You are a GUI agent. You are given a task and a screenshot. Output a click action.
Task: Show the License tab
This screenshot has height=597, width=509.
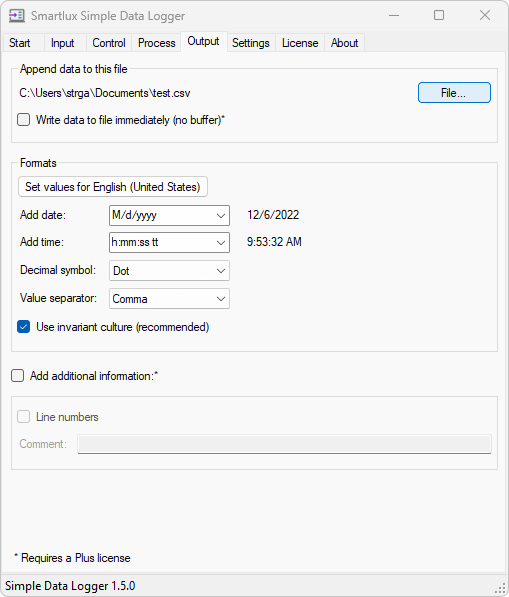[x=300, y=43]
